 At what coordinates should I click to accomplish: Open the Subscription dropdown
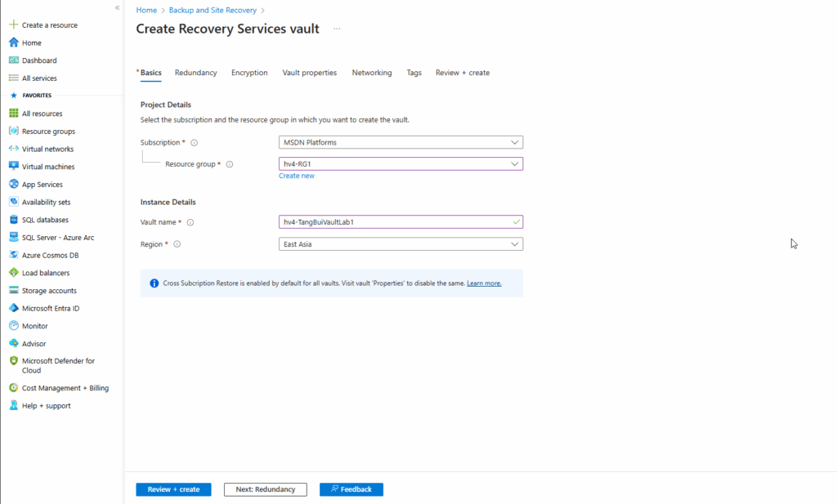(x=401, y=142)
